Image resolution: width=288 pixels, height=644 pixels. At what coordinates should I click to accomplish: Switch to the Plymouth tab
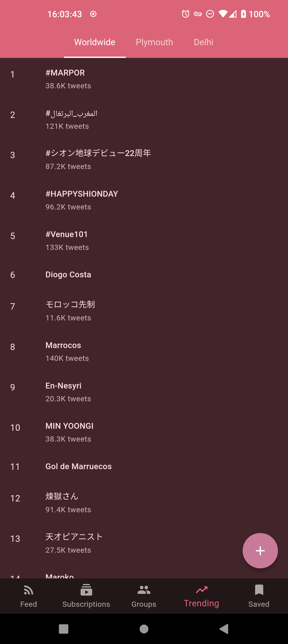[154, 42]
